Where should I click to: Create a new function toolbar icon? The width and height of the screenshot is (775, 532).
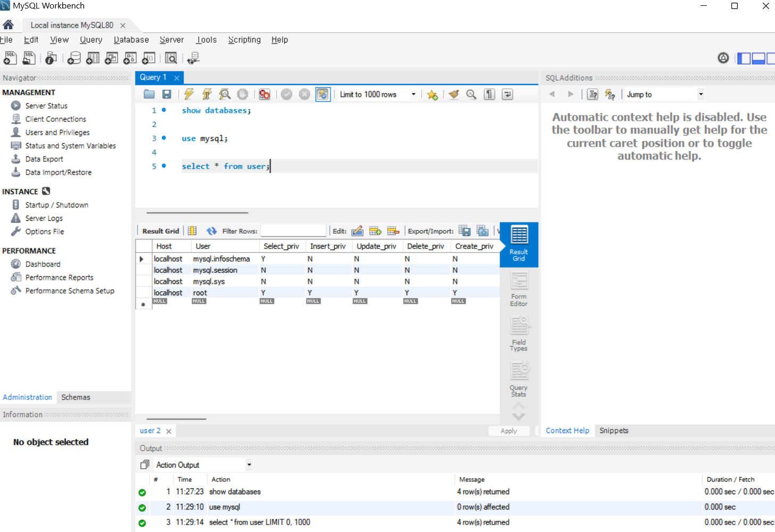coord(149,58)
